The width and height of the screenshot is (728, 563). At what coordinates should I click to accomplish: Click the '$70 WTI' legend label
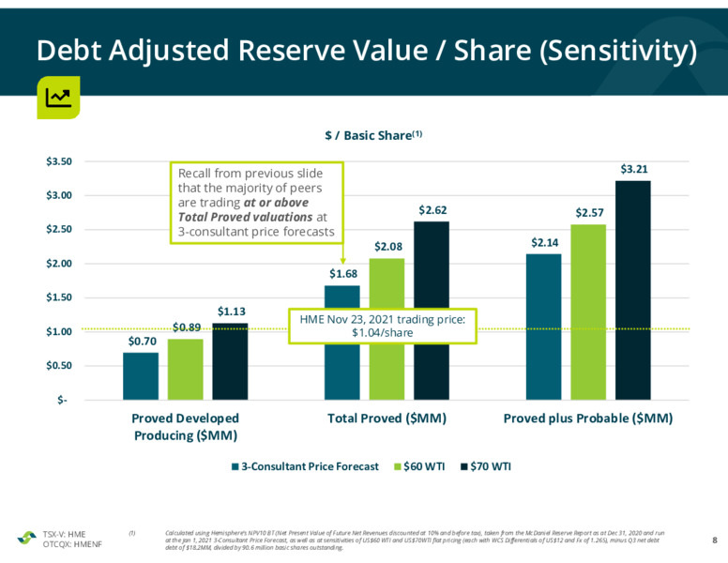pos(491,466)
